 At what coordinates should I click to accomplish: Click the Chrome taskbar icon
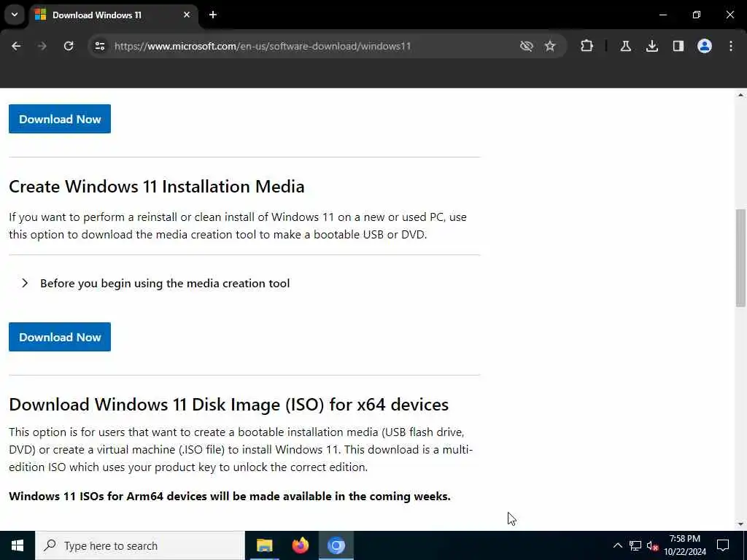[x=336, y=545]
